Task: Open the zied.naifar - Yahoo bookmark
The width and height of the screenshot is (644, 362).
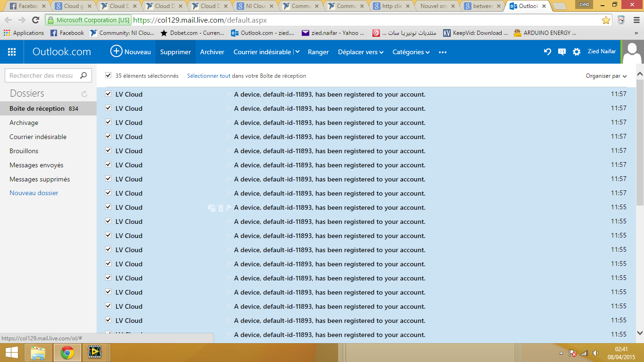Action: 333,33
